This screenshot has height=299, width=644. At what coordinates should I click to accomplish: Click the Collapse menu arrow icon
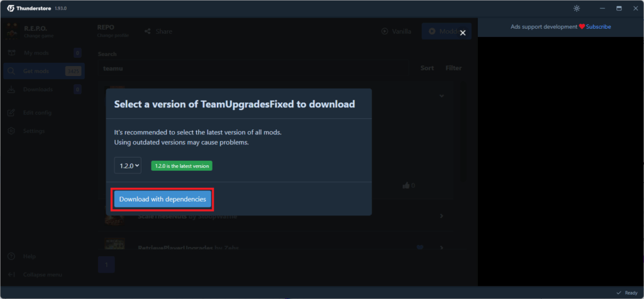pyautogui.click(x=11, y=275)
